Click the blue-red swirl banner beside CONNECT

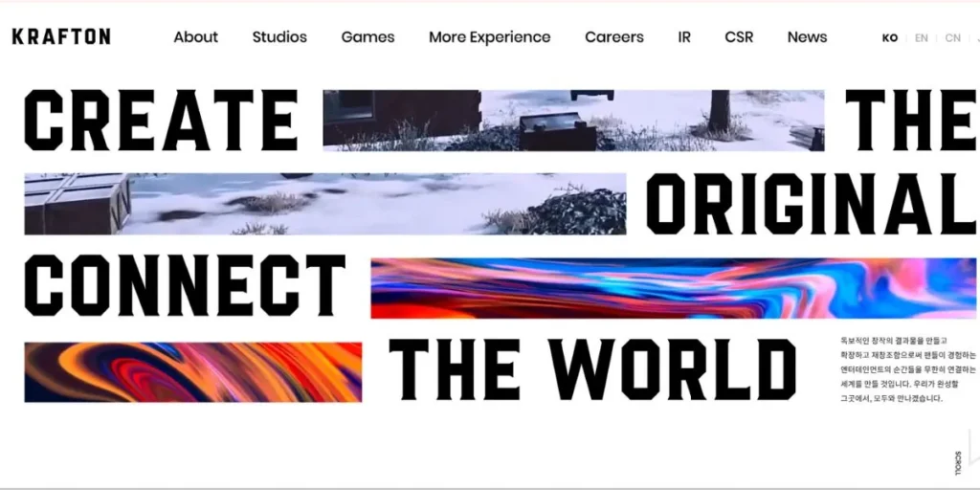tap(673, 288)
